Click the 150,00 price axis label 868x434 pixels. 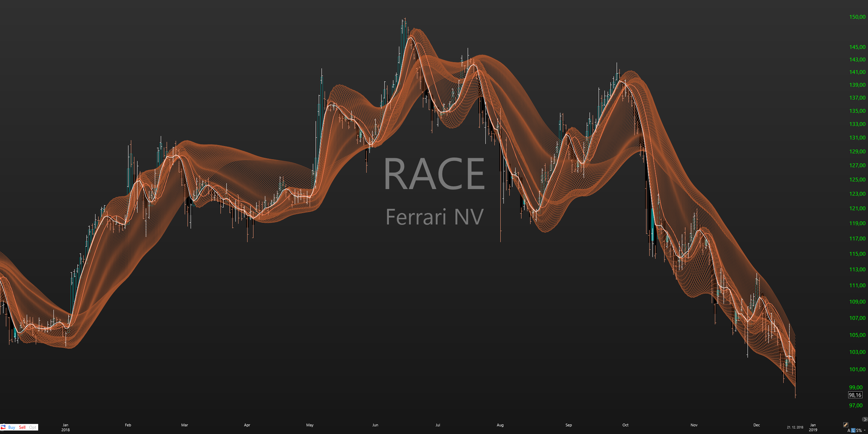(857, 17)
